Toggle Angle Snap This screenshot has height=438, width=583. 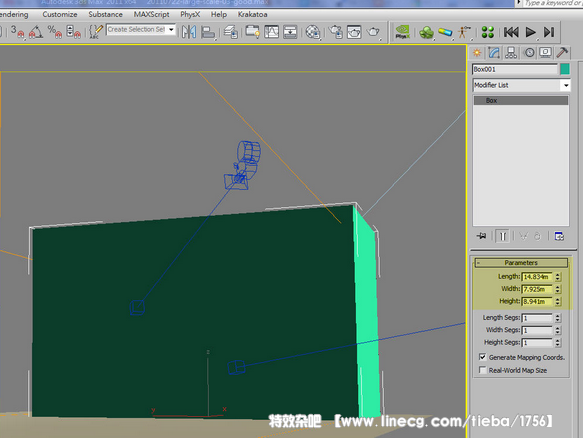(36, 32)
